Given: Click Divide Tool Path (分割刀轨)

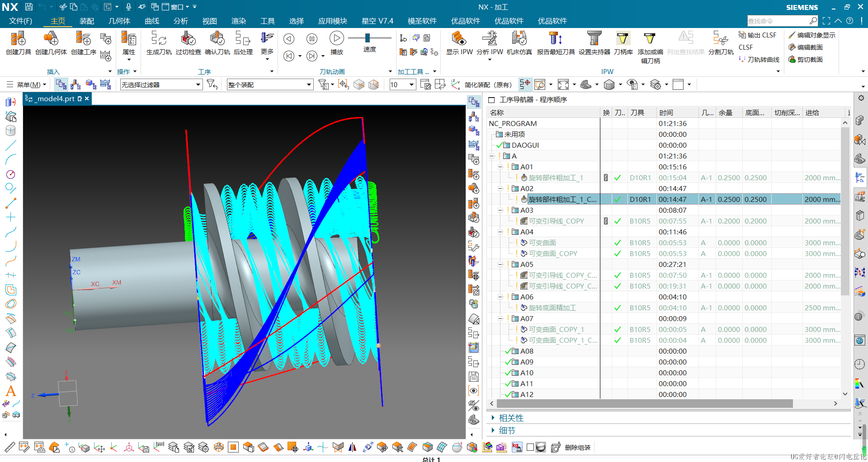Looking at the screenshot, I should [x=721, y=43].
